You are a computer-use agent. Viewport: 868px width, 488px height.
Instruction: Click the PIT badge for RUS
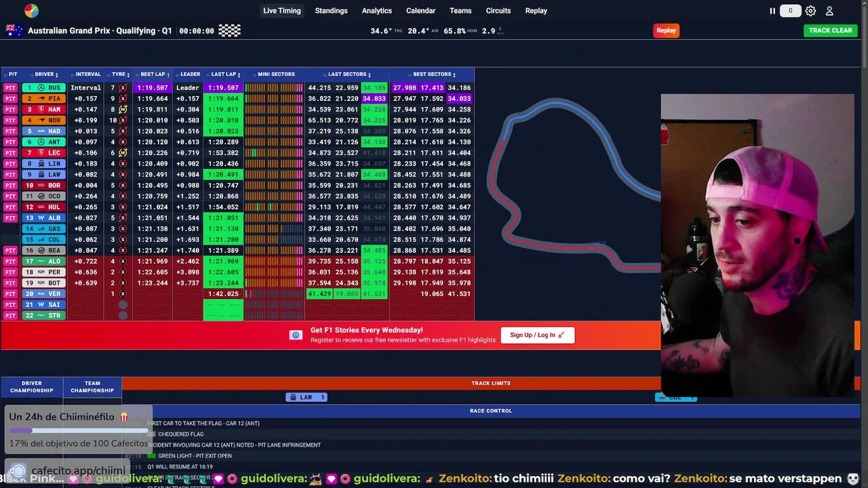(x=10, y=87)
